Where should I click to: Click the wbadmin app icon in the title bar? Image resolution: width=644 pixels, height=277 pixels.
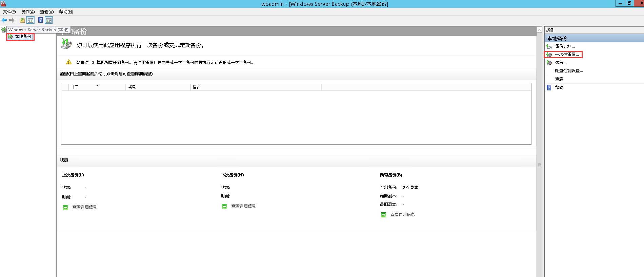point(3,4)
